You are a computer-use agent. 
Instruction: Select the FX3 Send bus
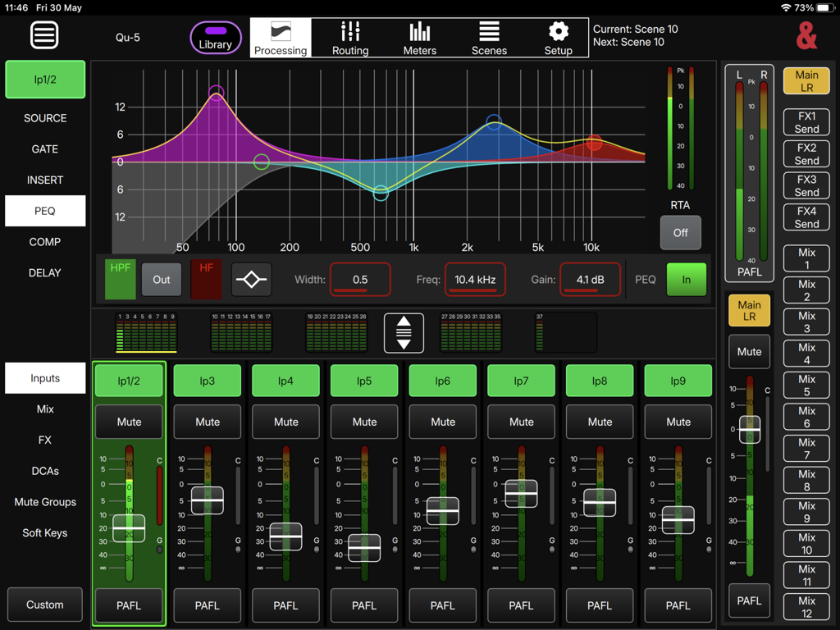tap(806, 185)
